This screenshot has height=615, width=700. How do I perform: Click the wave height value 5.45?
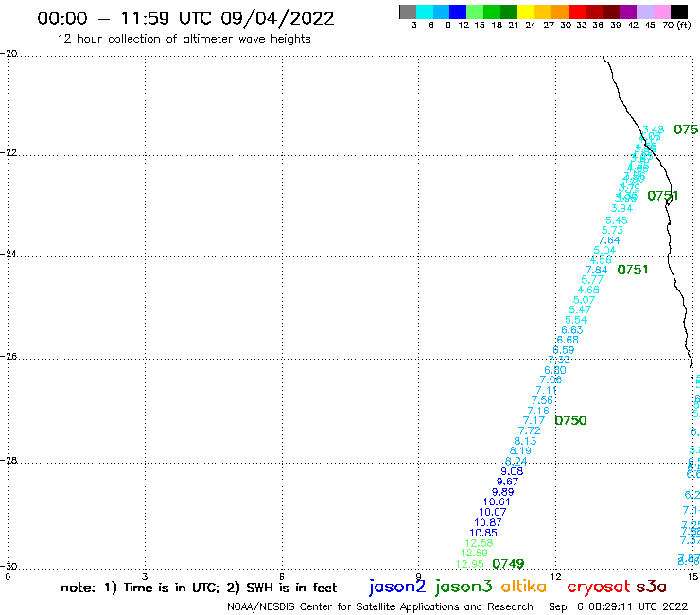(x=617, y=220)
